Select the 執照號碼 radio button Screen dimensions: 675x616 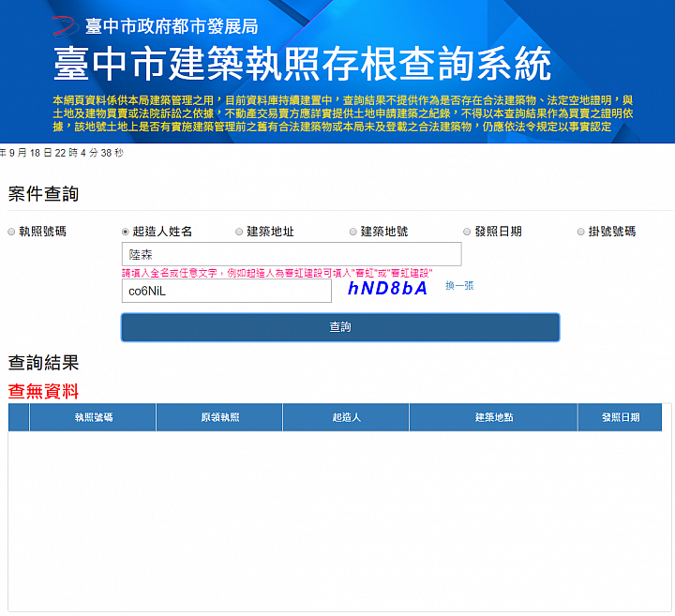coord(11,232)
